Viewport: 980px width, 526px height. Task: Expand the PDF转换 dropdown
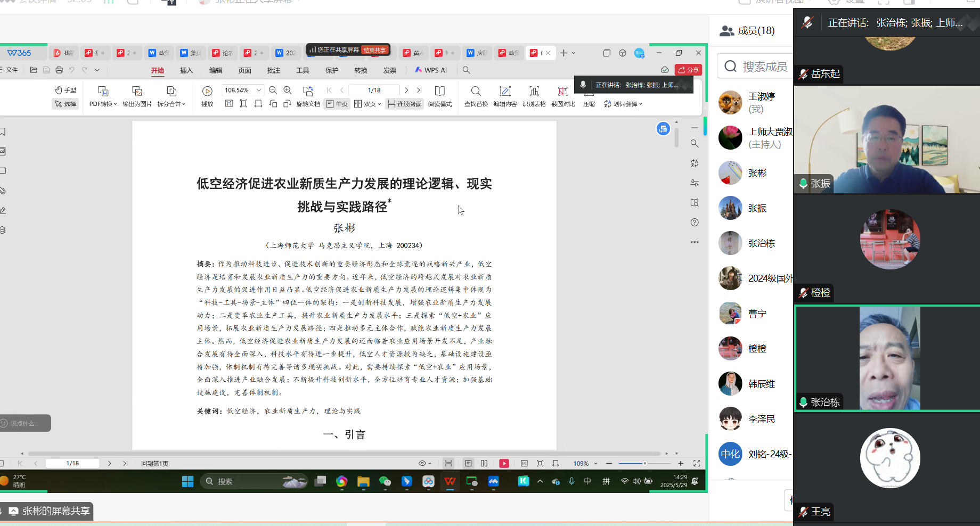pos(103,104)
